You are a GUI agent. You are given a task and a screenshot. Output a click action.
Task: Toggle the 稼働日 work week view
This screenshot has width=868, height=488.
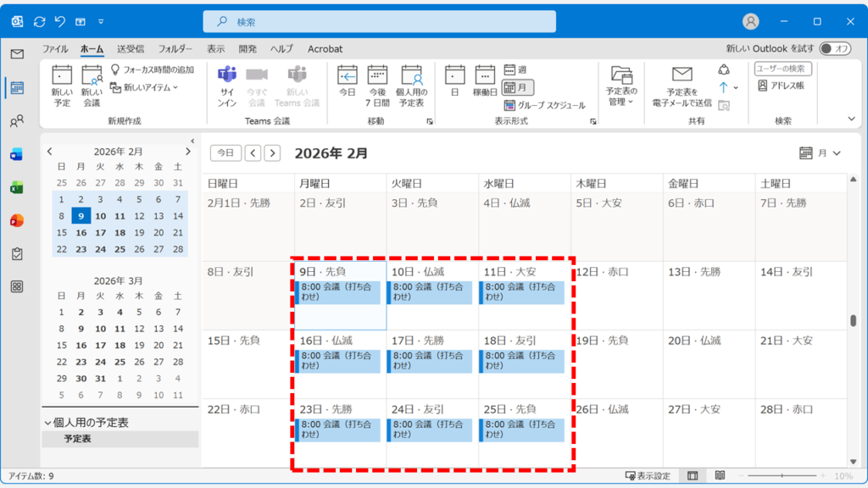(486, 80)
